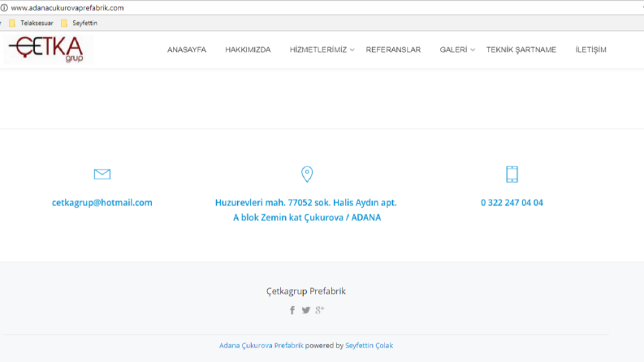
Task: Open the TEKNİK ŞARTNAME page
Action: point(521,50)
